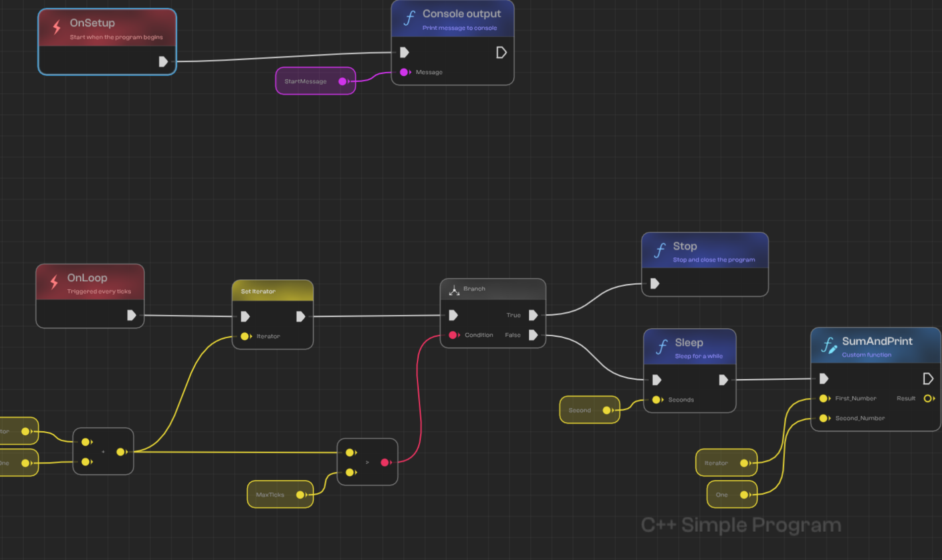Click the First_Number input pin
Image resolution: width=942 pixels, height=560 pixels.
(x=824, y=399)
